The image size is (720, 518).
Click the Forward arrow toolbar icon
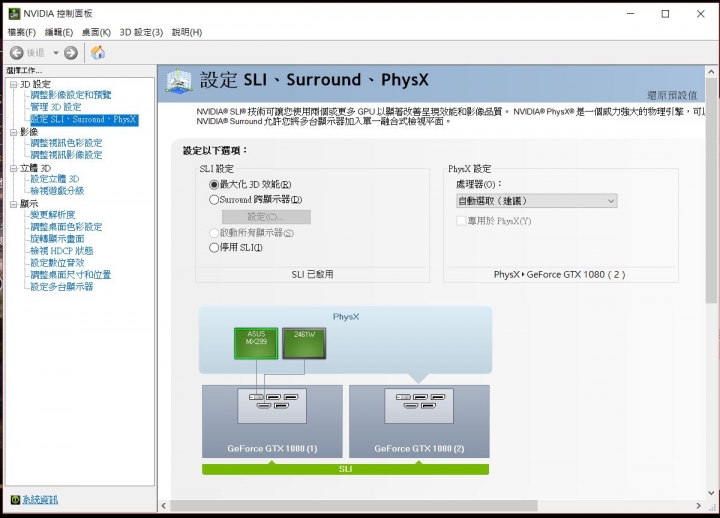pos(71,53)
